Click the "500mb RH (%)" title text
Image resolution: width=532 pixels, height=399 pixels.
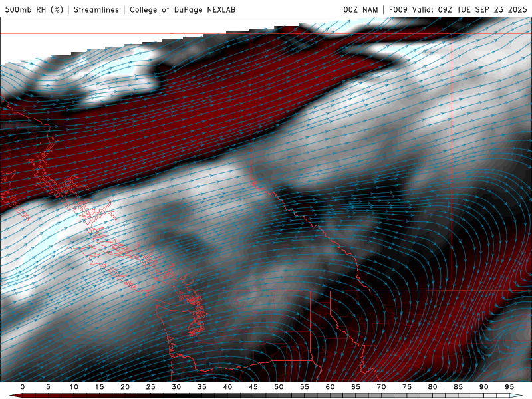click(x=34, y=9)
